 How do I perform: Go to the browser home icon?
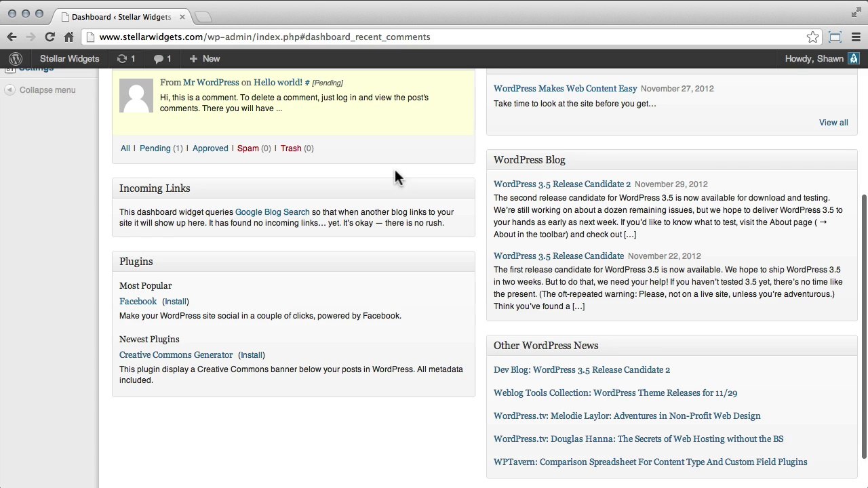coord(68,37)
